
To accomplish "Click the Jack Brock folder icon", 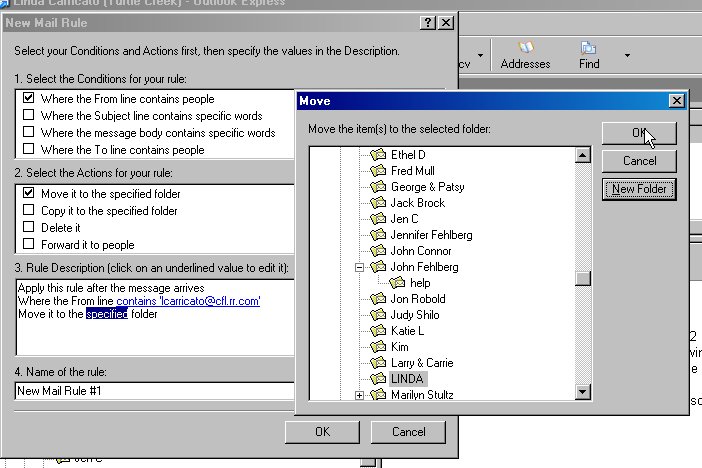I will (x=378, y=203).
